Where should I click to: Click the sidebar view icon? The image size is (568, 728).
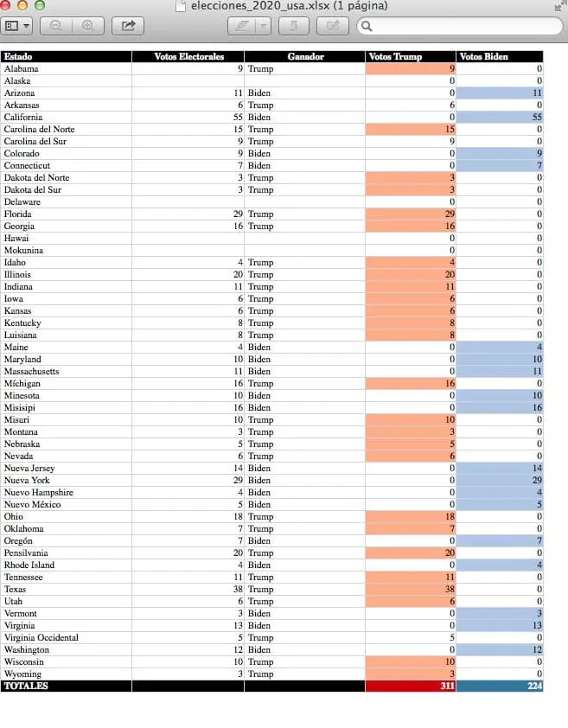12,26
